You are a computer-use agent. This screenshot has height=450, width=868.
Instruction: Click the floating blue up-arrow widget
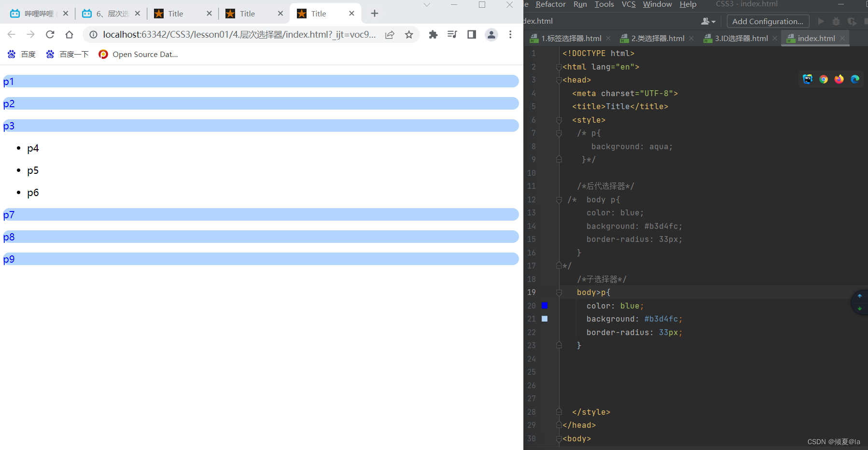(x=859, y=296)
